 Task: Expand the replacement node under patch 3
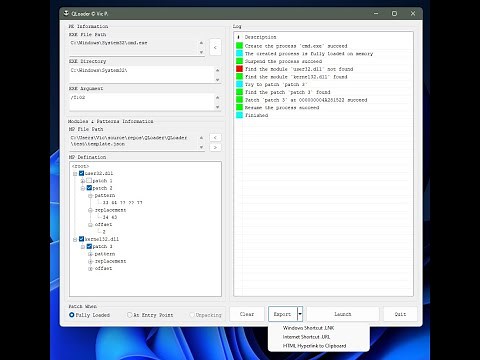(x=90, y=261)
